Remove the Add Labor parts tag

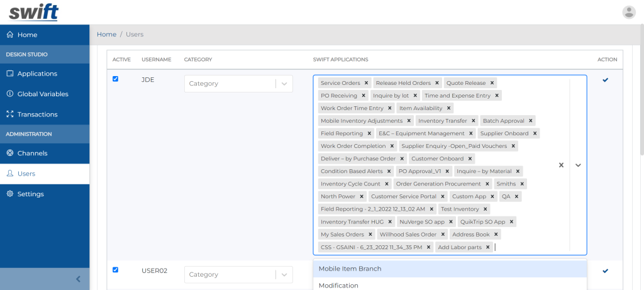point(488,247)
